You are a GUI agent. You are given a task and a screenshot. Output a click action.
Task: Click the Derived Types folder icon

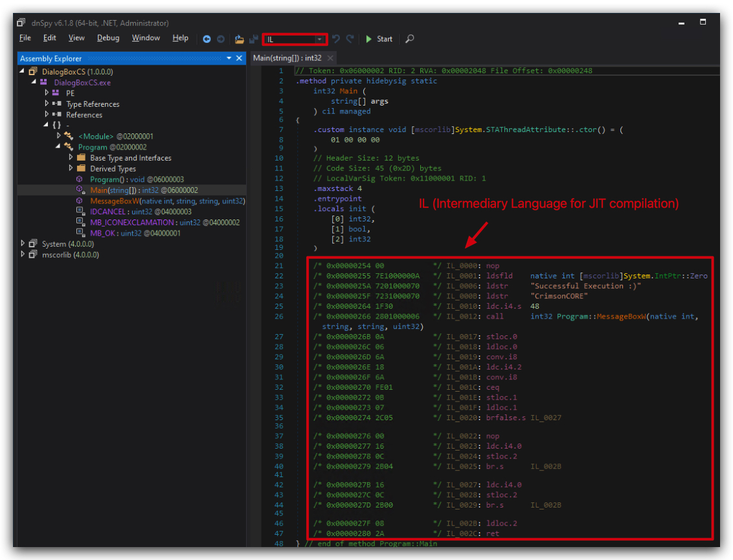[x=82, y=168]
